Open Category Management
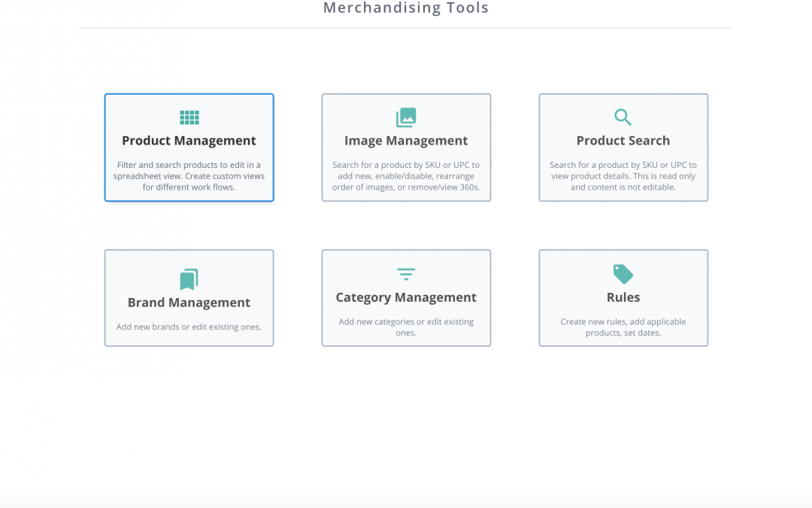The width and height of the screenshot is (812, 508). pyautogui.click(x=406, y=297)
